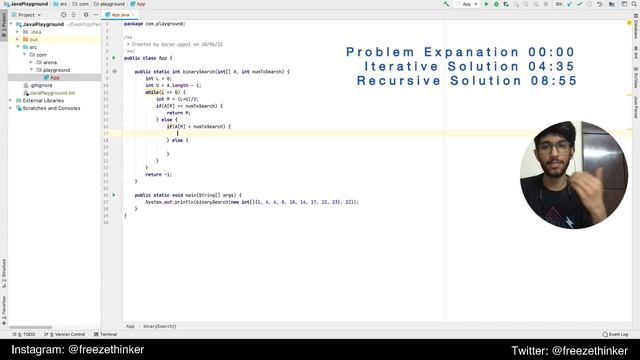Screen dimensions: 640x360
Task: Run App with coverage icon
Action: click(x=506, y=4)
